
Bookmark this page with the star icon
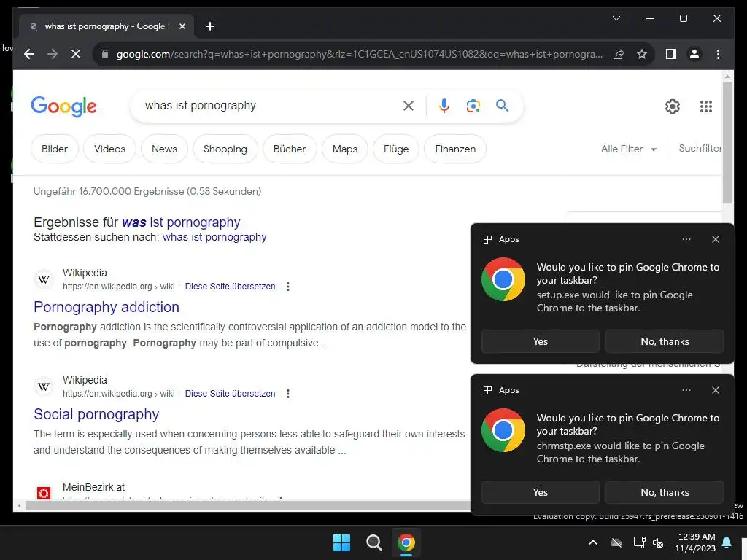click(642, 54)
